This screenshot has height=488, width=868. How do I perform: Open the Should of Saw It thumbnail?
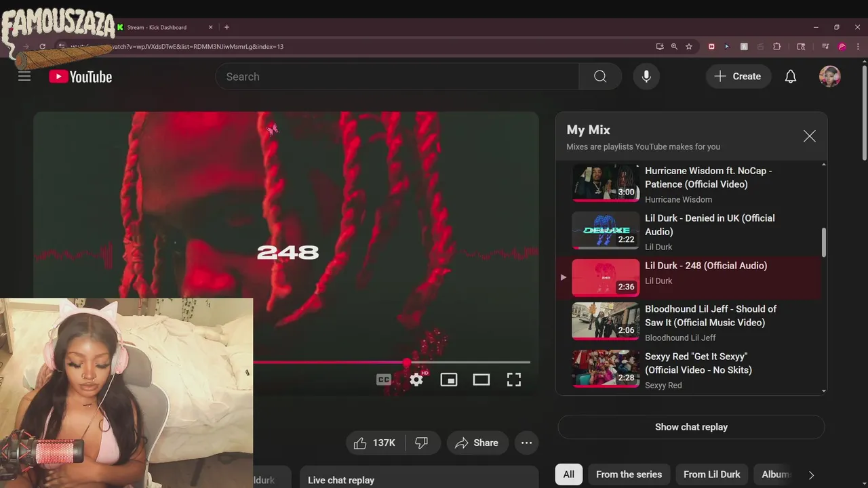tap(606, 321)
